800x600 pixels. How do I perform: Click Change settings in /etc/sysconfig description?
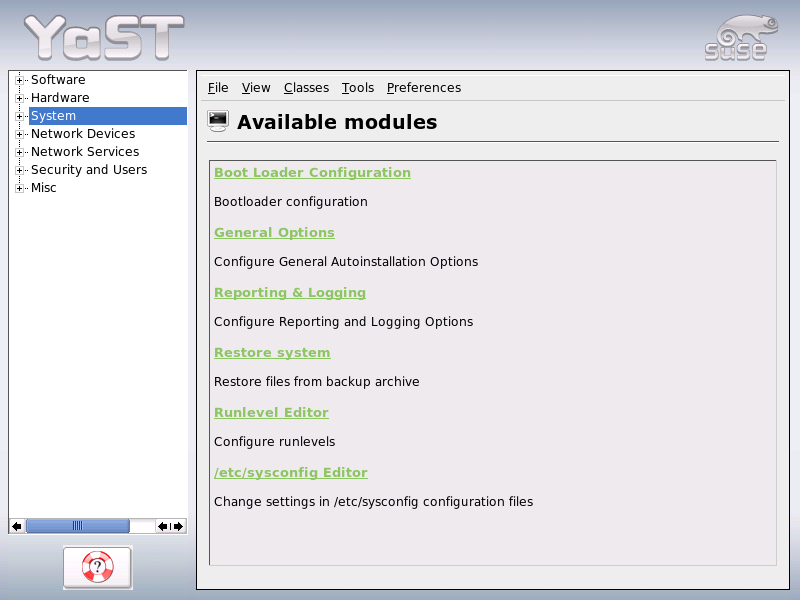[x=373, y=502]
